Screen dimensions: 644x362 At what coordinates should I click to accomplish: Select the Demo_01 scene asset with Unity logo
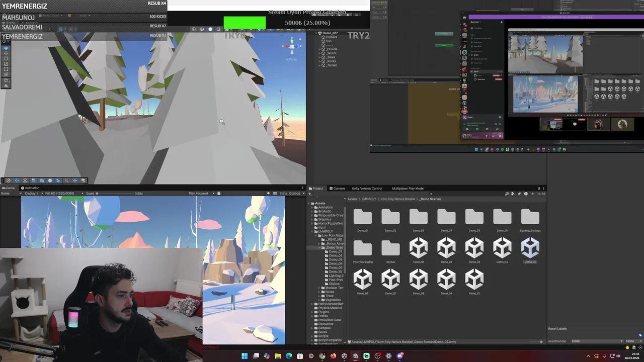[419, 250]
